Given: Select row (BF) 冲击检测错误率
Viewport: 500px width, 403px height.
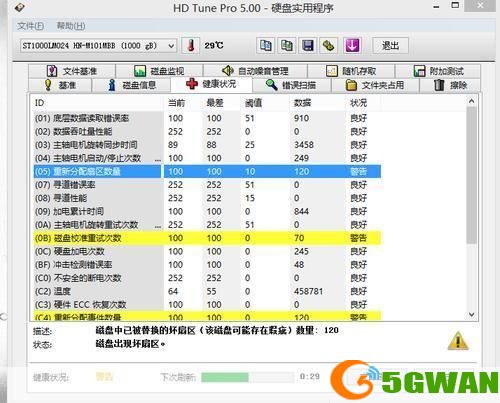Looking at the screenshot, I should (x=207, y=265).
